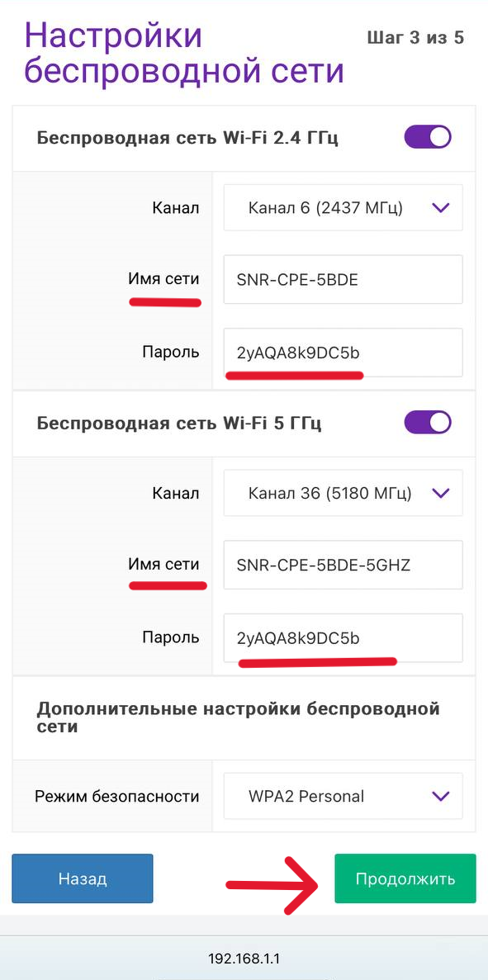Select the Беспроводная сеть Wi-Fi 5 ГГц header
Viewport: 488px width, 980px height.
(x=179, y=423)
